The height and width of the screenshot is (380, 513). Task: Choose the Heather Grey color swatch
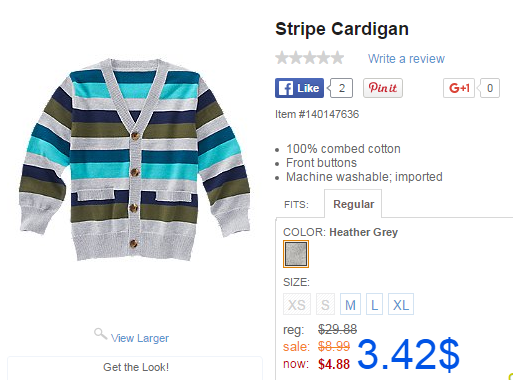pyautogui.click(x=296, y=254)
